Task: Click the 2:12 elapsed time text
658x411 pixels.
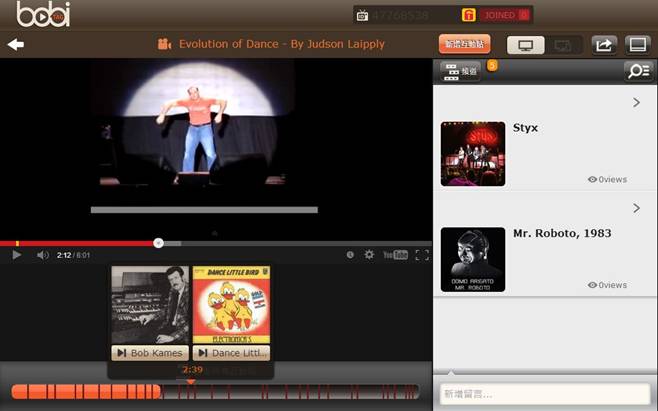Action: coord(64,255)
